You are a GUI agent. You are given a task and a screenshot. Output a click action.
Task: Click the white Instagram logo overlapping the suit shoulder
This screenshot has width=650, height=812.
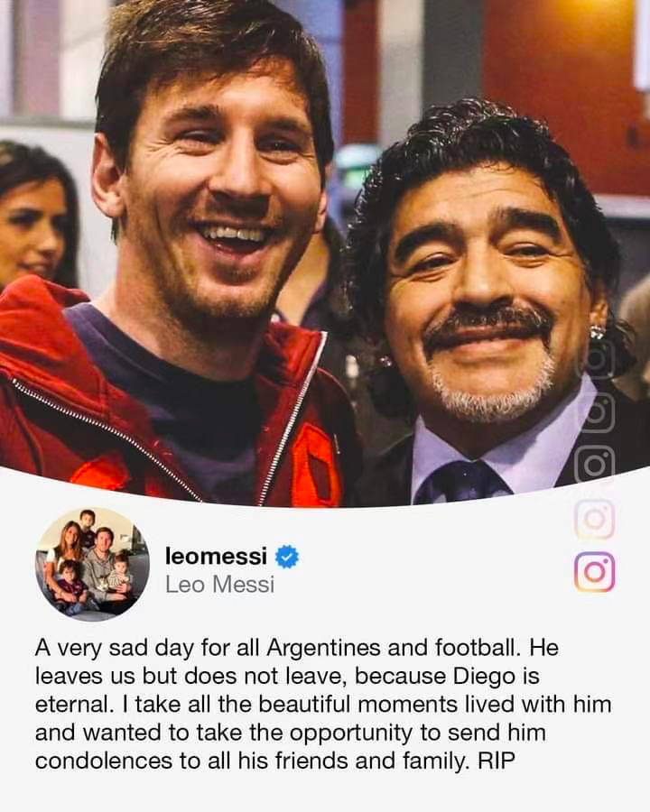(595, 465)
